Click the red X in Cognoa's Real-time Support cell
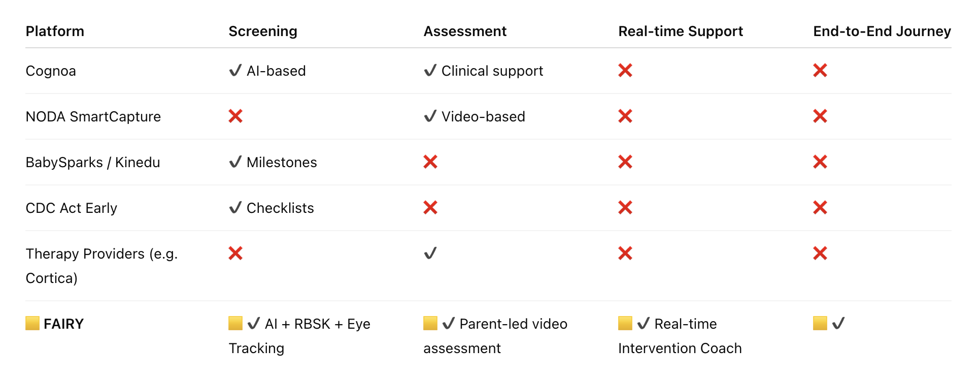The width and height of the screenshot is (980, 378). click(x=625, y=71)
